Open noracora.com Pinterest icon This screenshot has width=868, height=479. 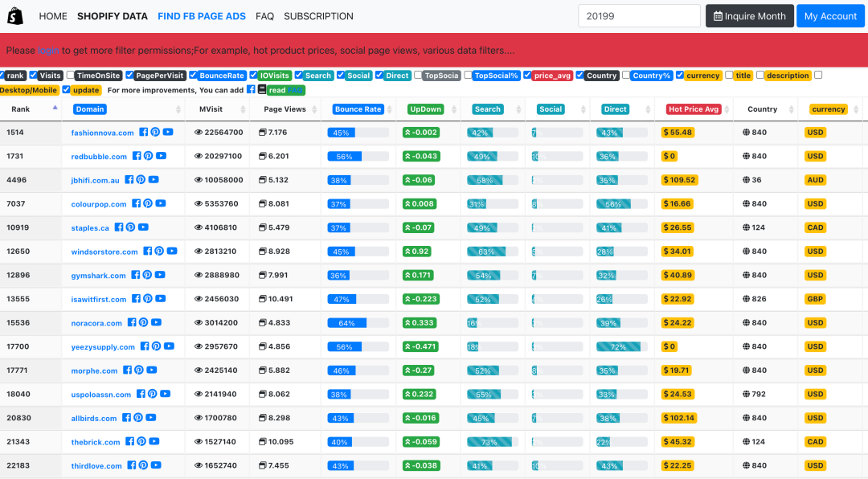(143, 322)
